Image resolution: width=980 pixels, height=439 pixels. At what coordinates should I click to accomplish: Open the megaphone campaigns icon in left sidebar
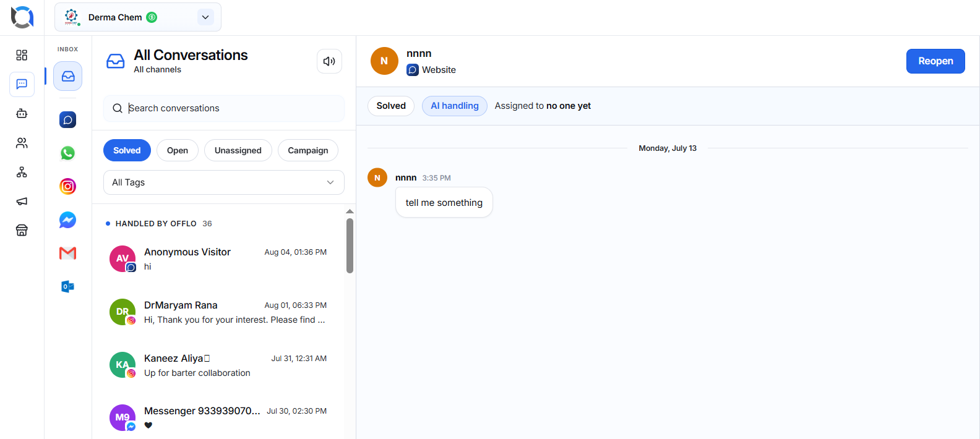tap(22, 201)
